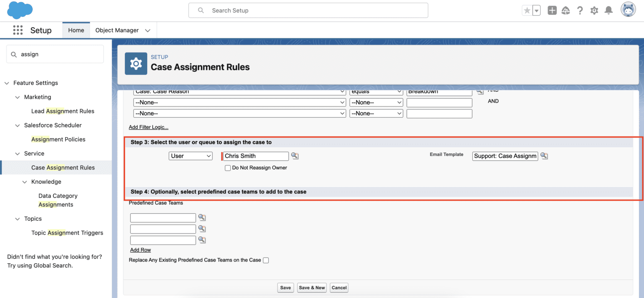Click the lookup icon beside the first Predefined Case Teams field
The width and height of the screenshot is (644, 298).
[202, 217]
